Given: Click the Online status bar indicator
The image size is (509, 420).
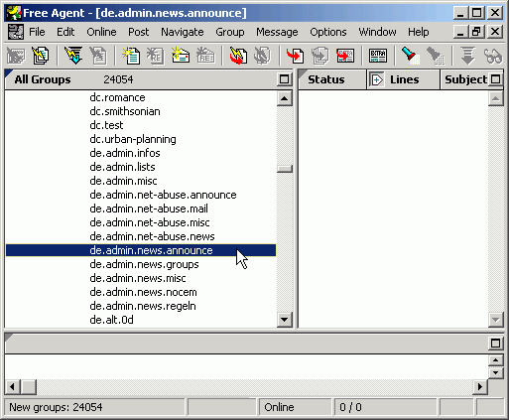Looking at the screenshot, I should click(295, 407).
